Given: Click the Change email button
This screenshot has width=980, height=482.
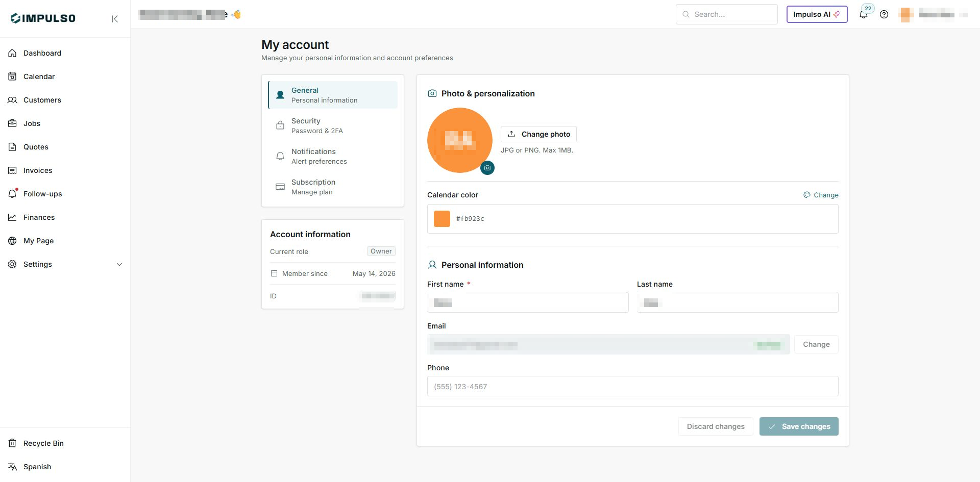Looking at the screenshot, I should pos(816,344).
